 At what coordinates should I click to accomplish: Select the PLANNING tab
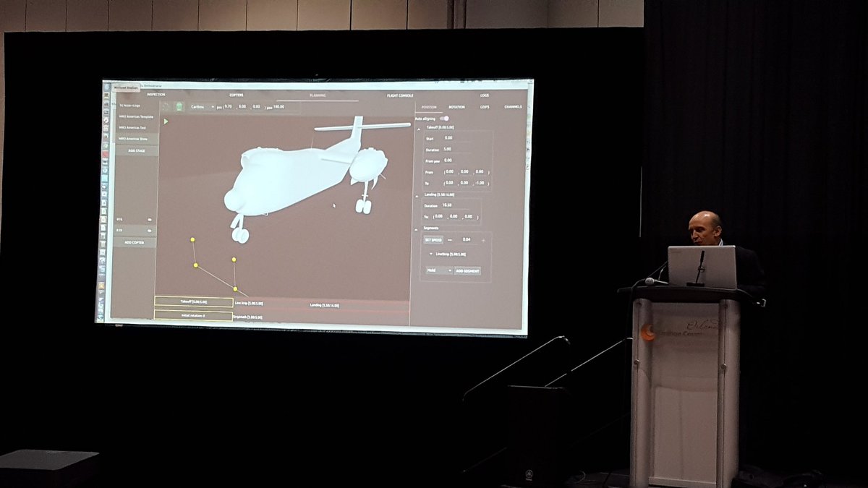point(317,95)
